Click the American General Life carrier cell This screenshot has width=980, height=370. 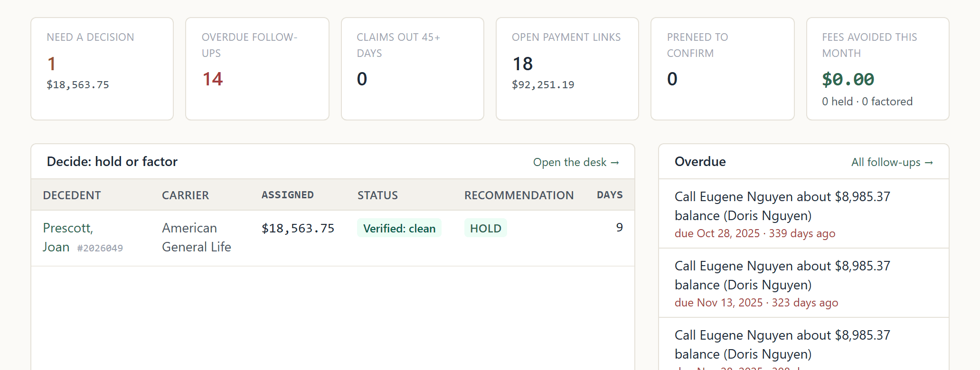coord(197,238)
